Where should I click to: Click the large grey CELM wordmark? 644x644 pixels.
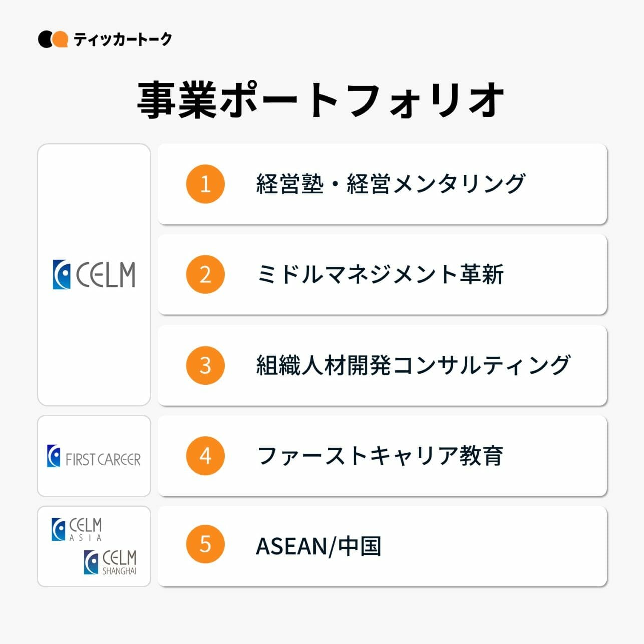click(x=106, y=275)
